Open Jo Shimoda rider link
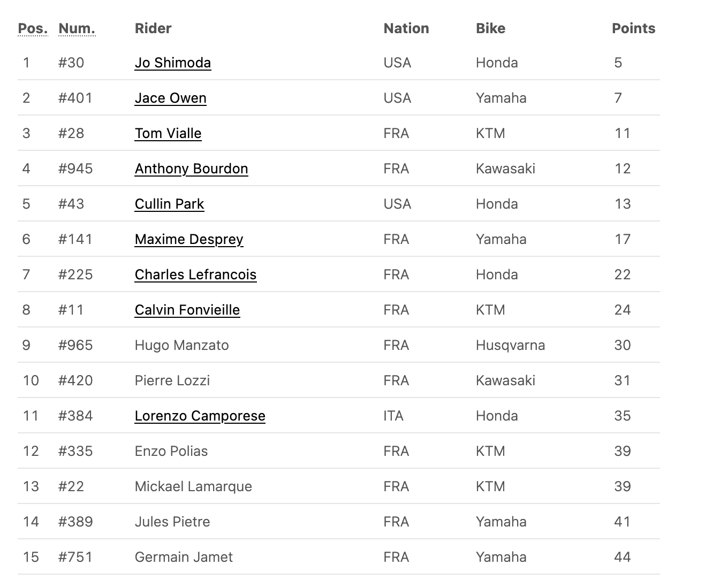This screenshot has height=580, width=728. point(173,63)
